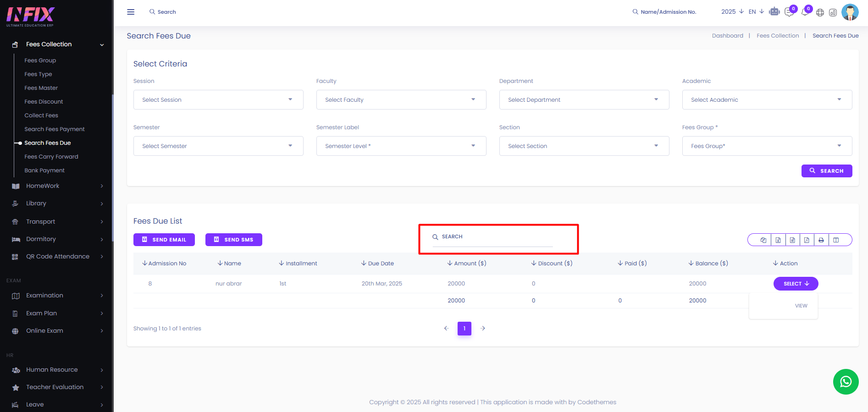Open the SELECT action button
Screen dimensions: 868x412
(x=796, y=284)
